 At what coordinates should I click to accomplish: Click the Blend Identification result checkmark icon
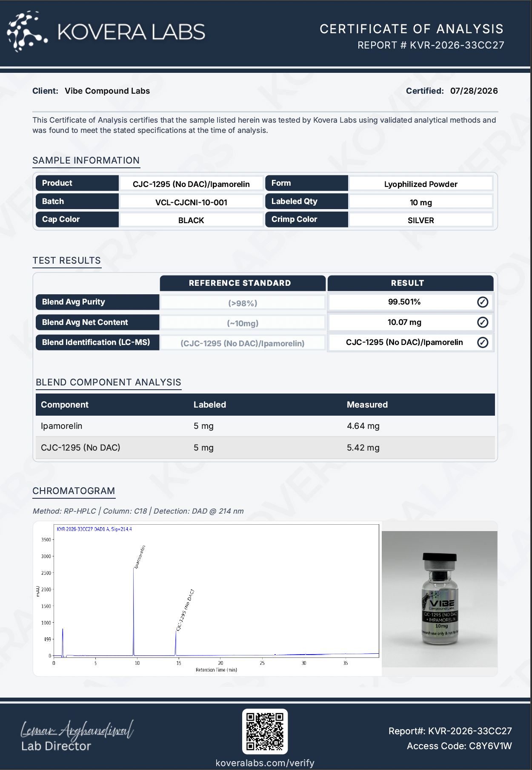[x=483, y=342]
